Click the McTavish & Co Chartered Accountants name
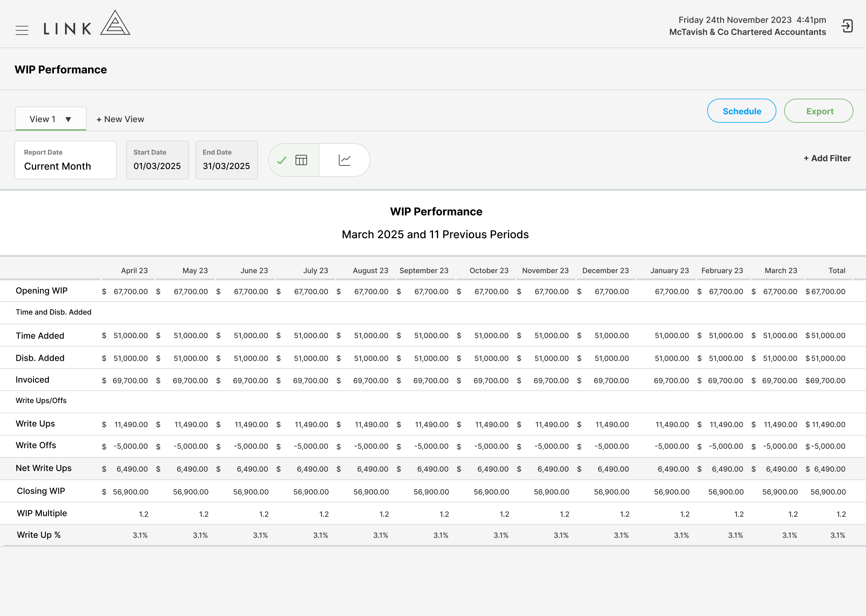866x616 pixels. tap(748, 32)
